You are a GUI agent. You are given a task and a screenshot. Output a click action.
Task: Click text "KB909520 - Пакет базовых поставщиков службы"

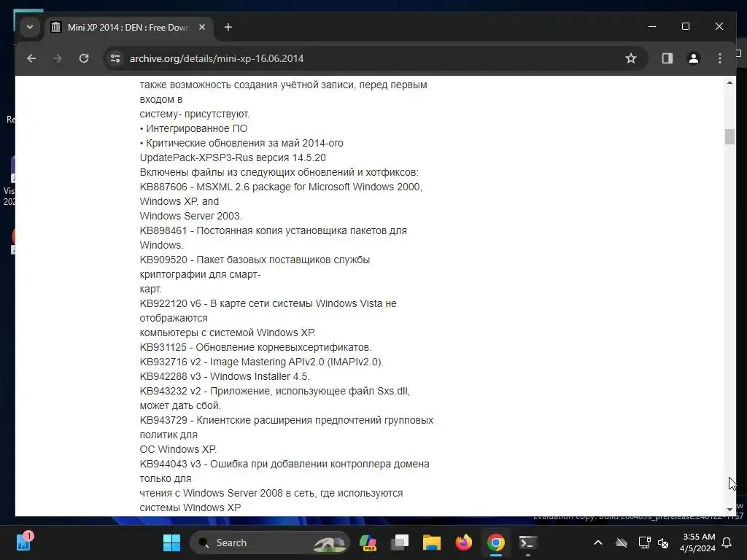pos(255,260)
